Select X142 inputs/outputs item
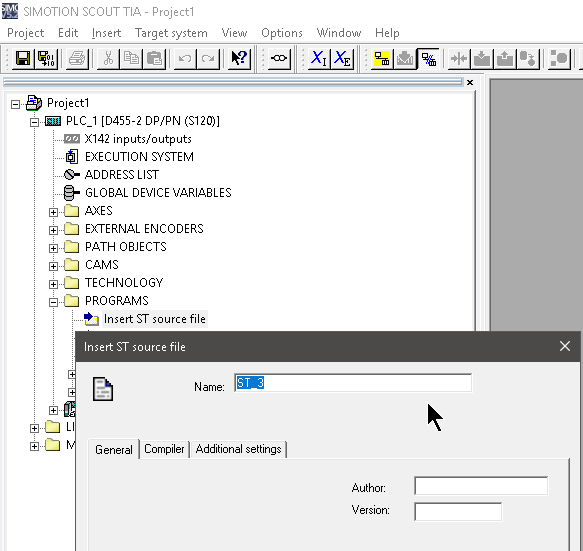 [138, 139]
